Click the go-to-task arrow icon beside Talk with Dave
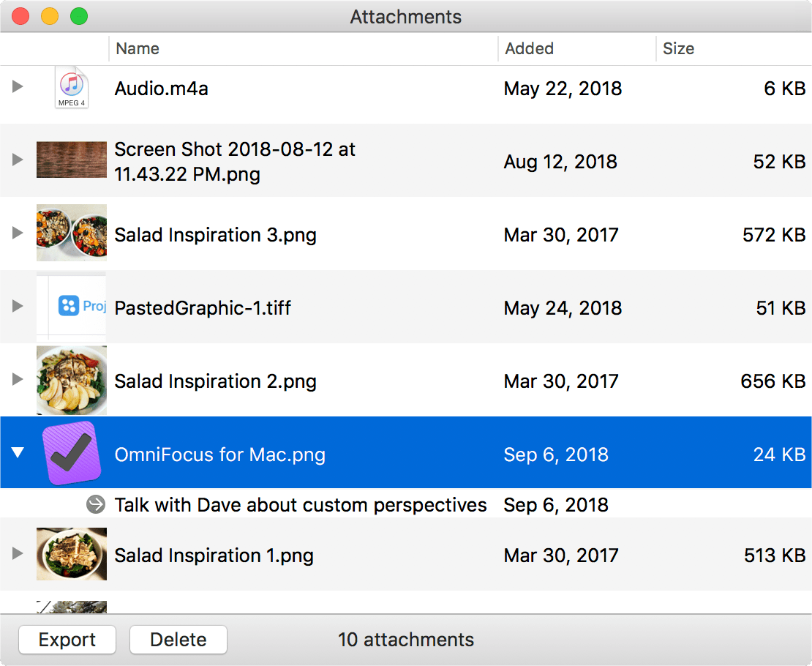This screenshot has width=812, height=666. tap(96, 504)
